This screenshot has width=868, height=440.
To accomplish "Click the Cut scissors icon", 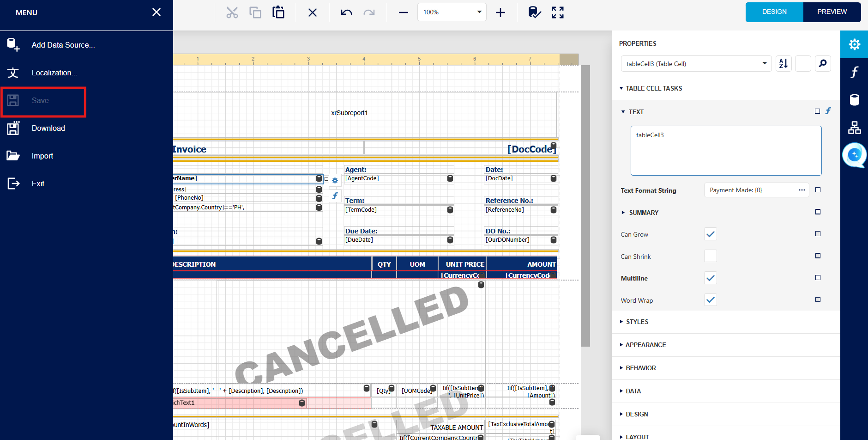I will coord(232,12).
